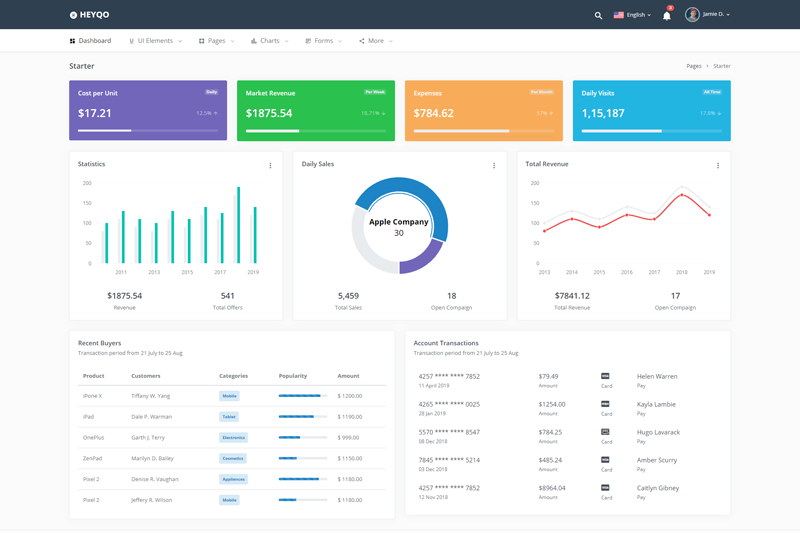Screen dimensions: 800x533
Task: Select the Dashboard menu item
Action: coord(91,41)
